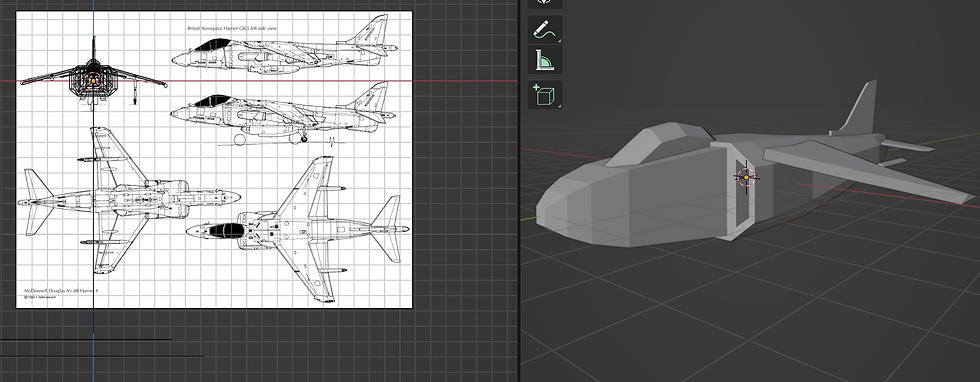Click the Harrier GR.5 left side view caption
The image size is (980, 382).
(x=232, y=28)
